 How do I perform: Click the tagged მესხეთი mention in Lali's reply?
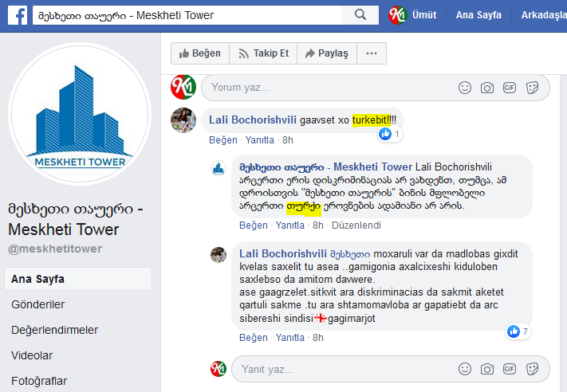350,254
